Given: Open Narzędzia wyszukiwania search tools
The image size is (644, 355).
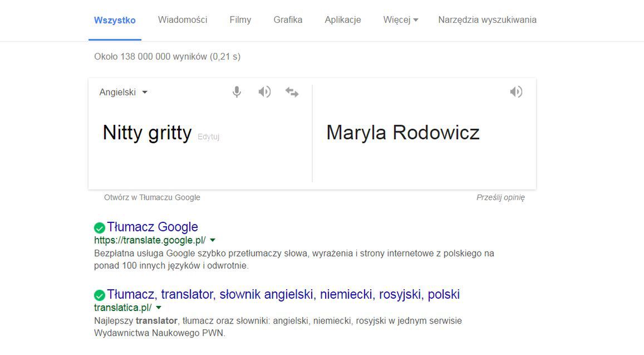Looking at the screenshot, I should click(x=487, y=20).
